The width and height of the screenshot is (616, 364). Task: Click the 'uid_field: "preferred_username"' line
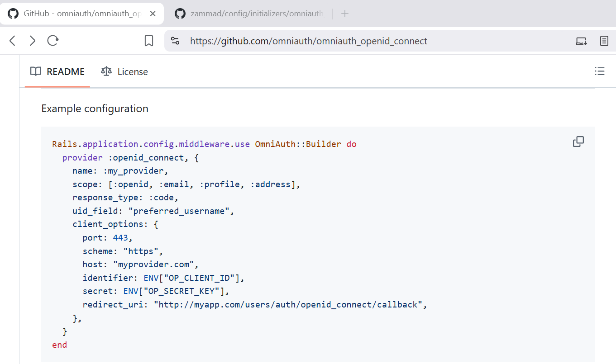point(153,211)
